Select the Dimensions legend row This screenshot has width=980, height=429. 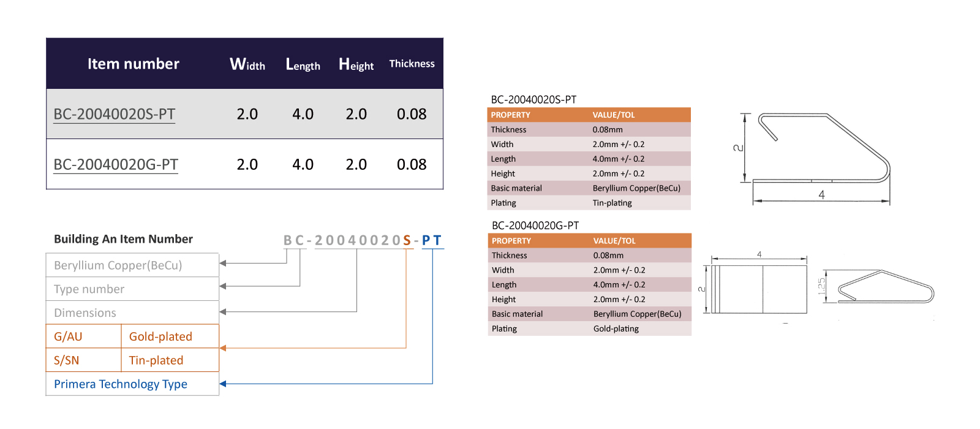pyautogui.click(x=132, y=313)
